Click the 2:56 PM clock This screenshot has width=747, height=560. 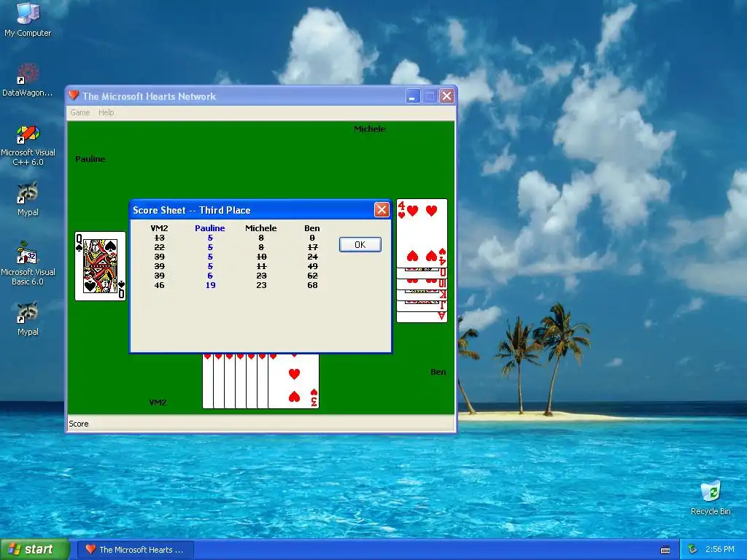tap(719, 549)
